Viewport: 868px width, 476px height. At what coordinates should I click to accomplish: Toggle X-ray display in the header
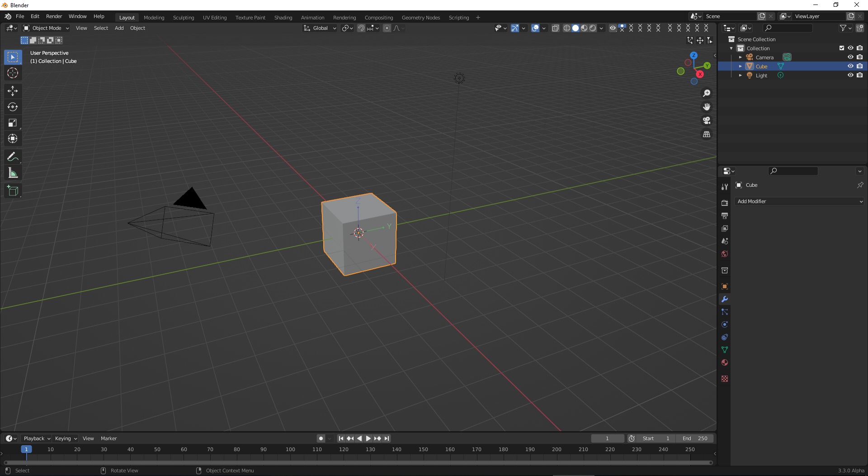coord(556,28)
